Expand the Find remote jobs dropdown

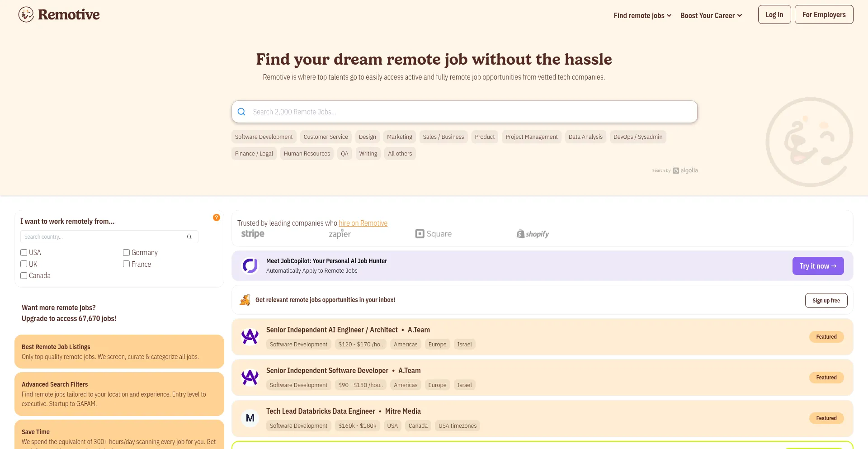point(642,15)
